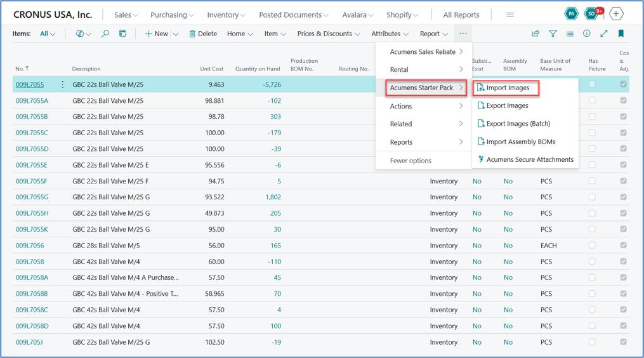Open the Shopify dropdown menu
Viewport: 644px width, 358px height.
click(x=402, y=15)
